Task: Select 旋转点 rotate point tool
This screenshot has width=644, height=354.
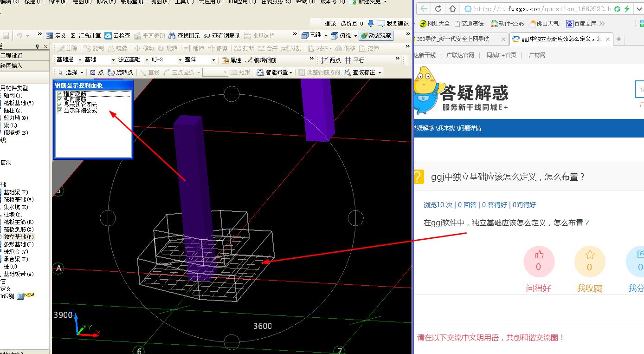Action: point(120,72)
